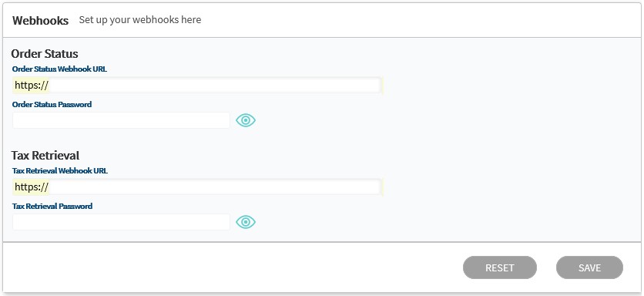Save the webhook settings with SAVE
Image resolution: width=644 pixels, height=296 pixels.
point(590,267)
